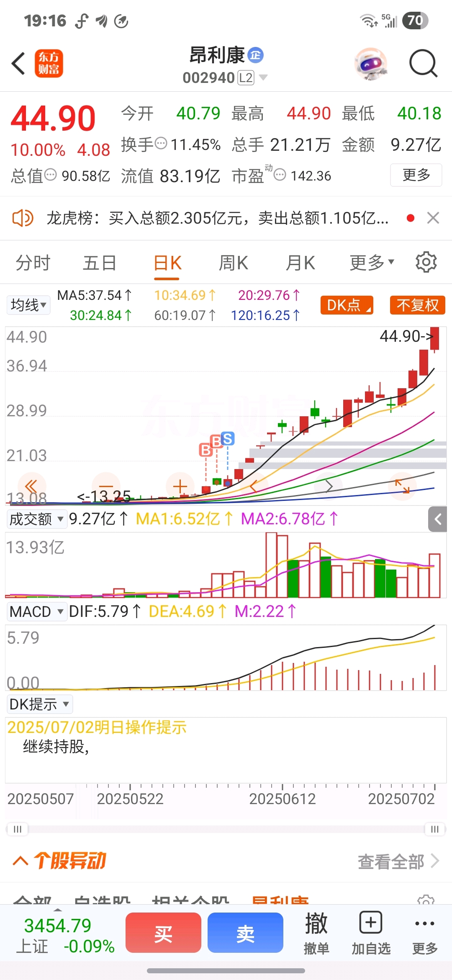Toggle the 不复权 adjustment button
The height and width of the screenshot is (980, 452).
click(417, 305)
